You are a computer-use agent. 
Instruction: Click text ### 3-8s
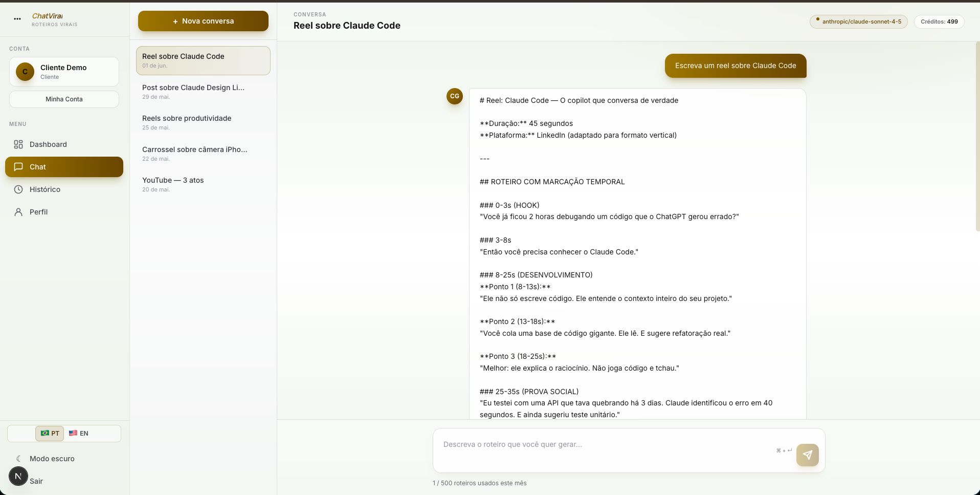[x=496, y=240]
